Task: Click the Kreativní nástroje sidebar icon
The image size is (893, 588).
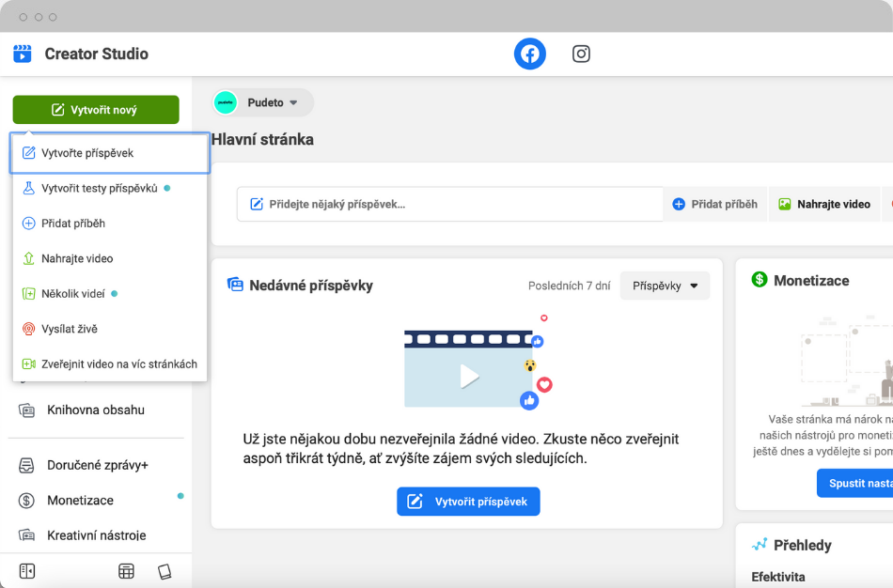Action: (26, 535)
